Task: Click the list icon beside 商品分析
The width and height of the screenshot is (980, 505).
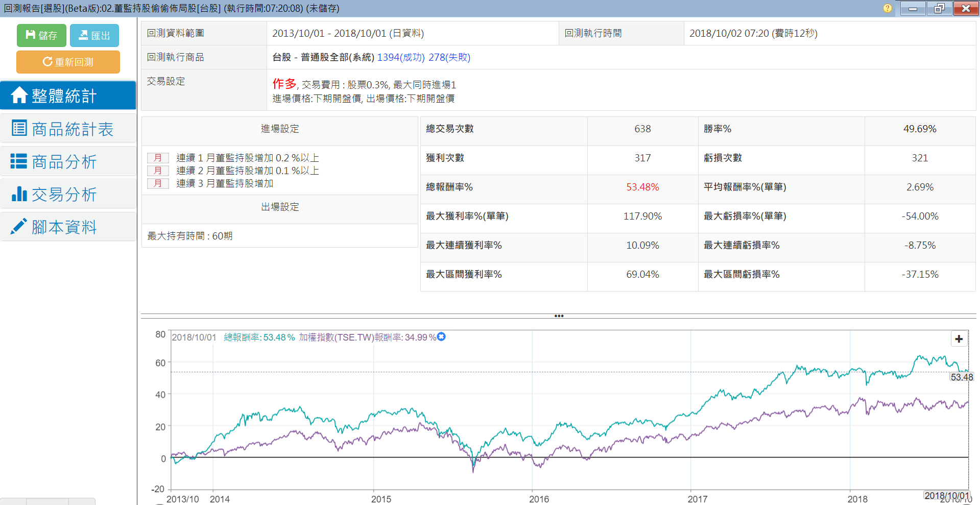Action: 19,161
